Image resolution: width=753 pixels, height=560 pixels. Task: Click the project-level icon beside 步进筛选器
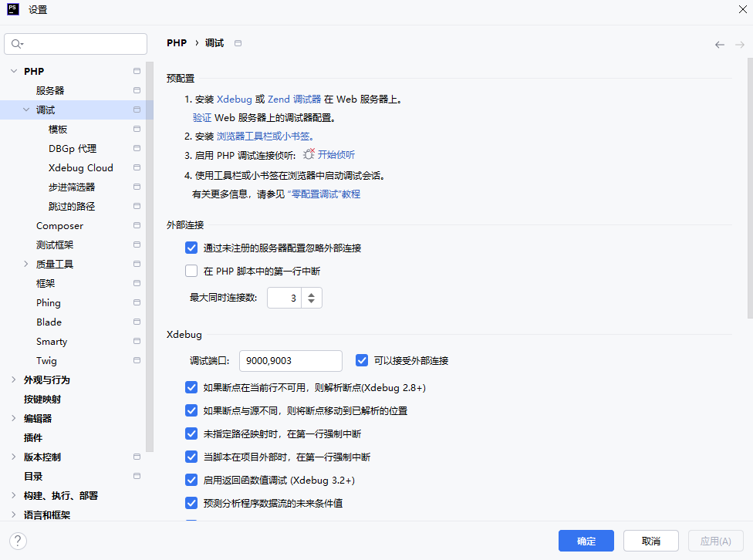tap(137, 187)
